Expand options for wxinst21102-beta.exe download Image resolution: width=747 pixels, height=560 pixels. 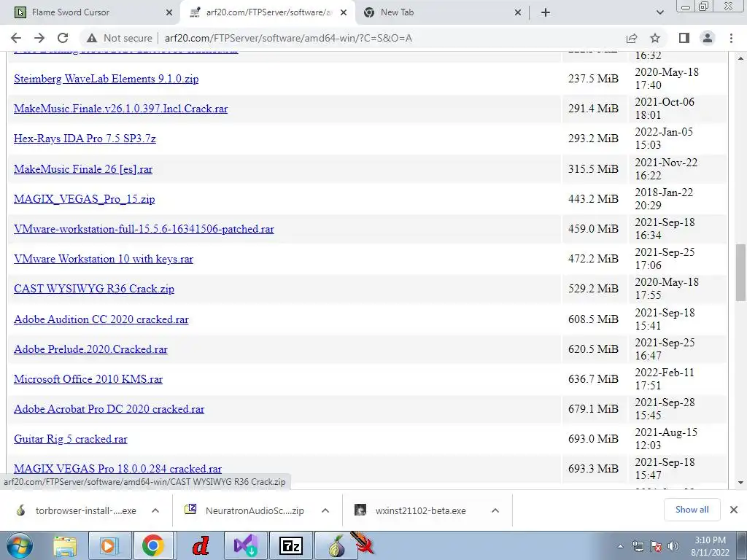[x=495, y=510]
